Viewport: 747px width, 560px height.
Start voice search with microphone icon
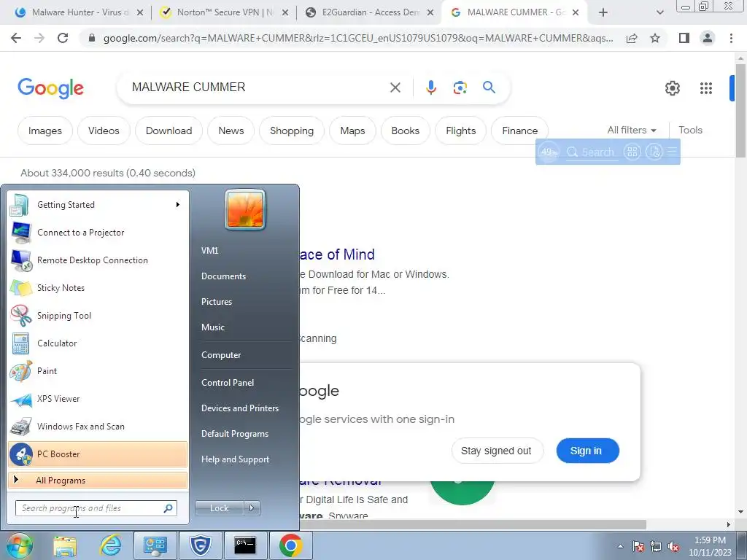click(x=430, y=87)
